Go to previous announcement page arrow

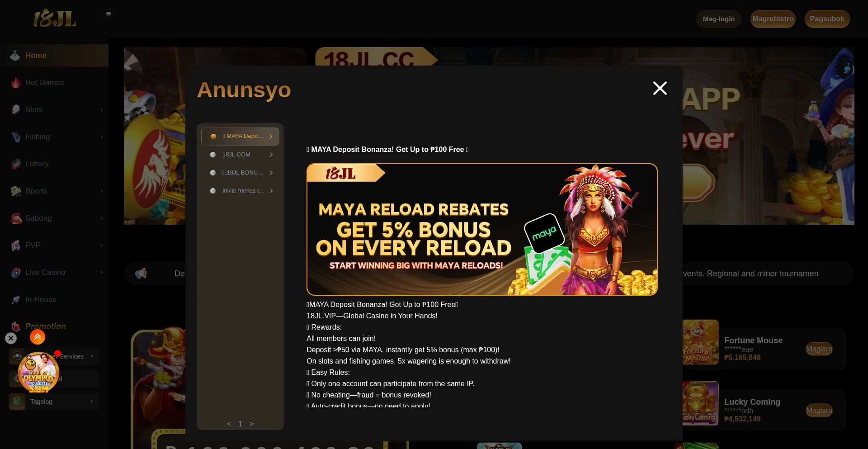tap(229, 424)
